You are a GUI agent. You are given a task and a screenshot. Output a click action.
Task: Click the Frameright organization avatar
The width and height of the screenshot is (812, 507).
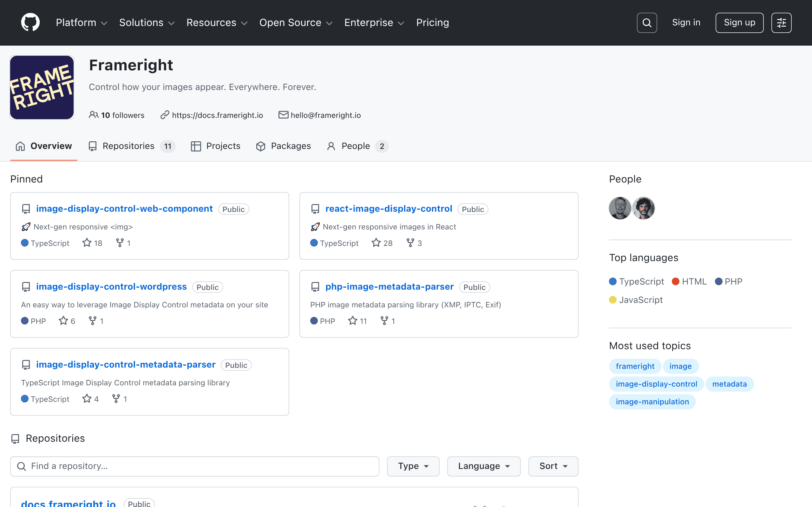(x=42, y=87)
